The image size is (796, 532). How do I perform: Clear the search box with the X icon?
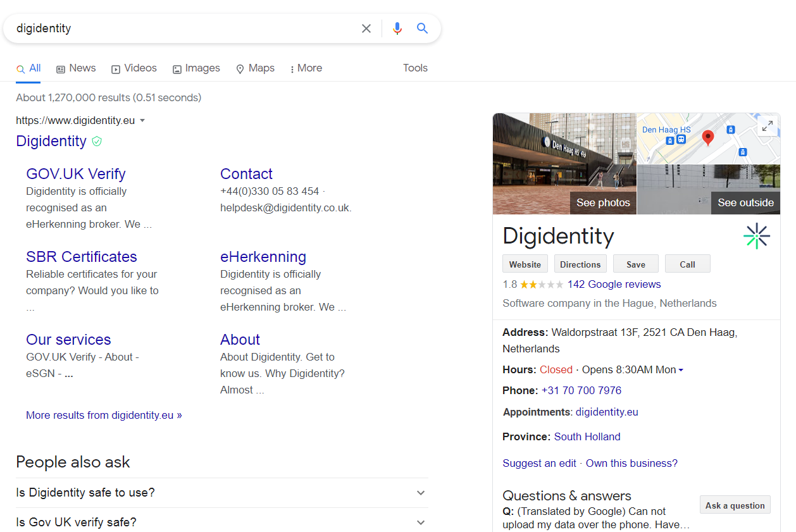click(366, 28)
